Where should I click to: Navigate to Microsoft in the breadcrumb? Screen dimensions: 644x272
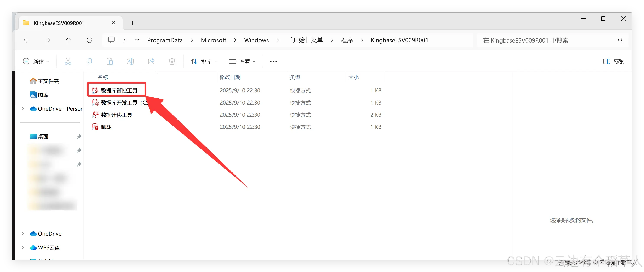point(213,40)
